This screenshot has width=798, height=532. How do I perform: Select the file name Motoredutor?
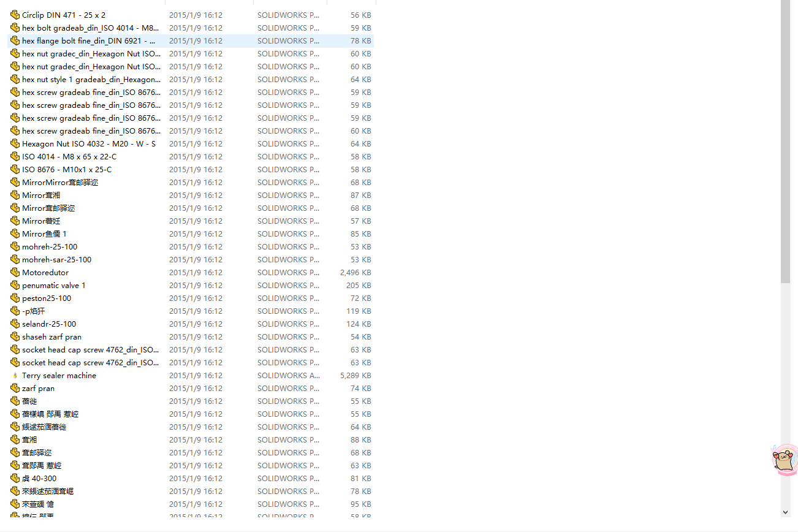pyautogui.click(x=45, y=272)
